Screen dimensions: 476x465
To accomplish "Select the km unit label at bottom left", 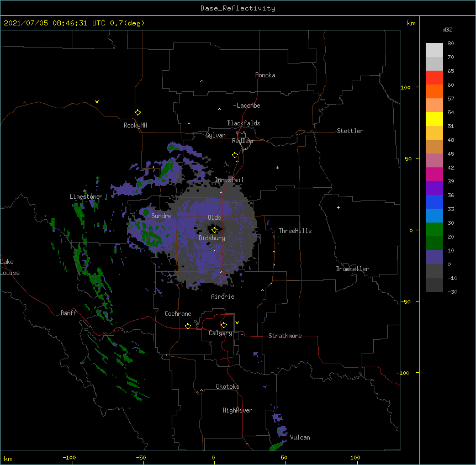I will tap(8, 458).
